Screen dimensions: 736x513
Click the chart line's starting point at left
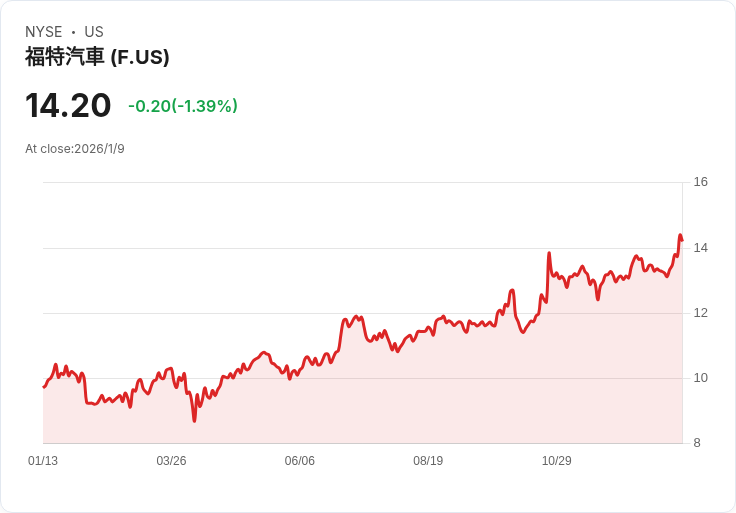[x=44, y=386]
